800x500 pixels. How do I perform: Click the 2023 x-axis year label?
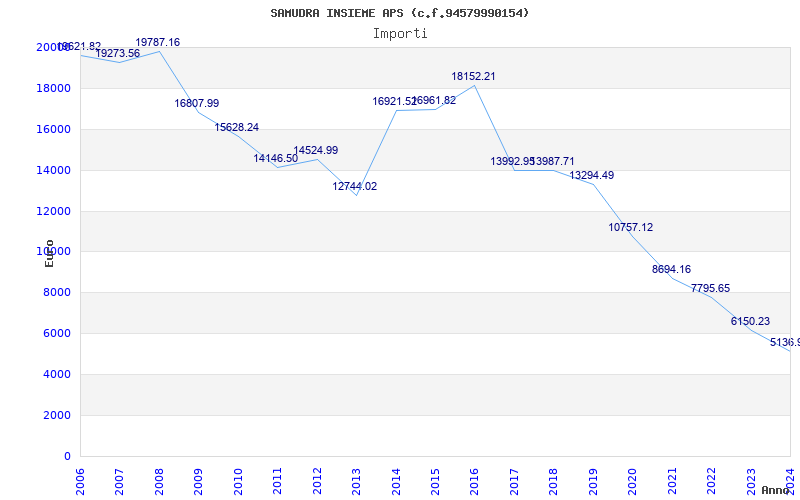pyautogui.click(x=751, y=481)
